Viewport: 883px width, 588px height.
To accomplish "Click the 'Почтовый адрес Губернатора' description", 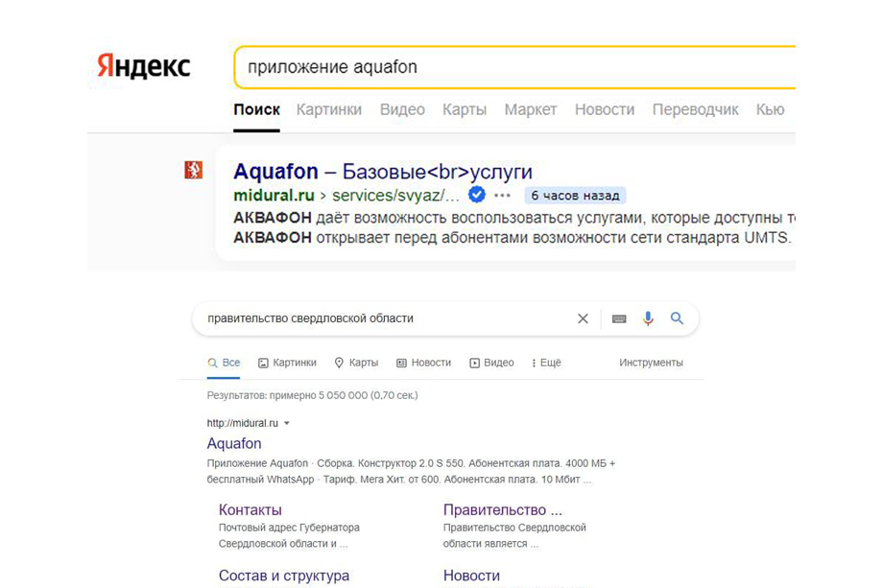I will coord(289,528).
